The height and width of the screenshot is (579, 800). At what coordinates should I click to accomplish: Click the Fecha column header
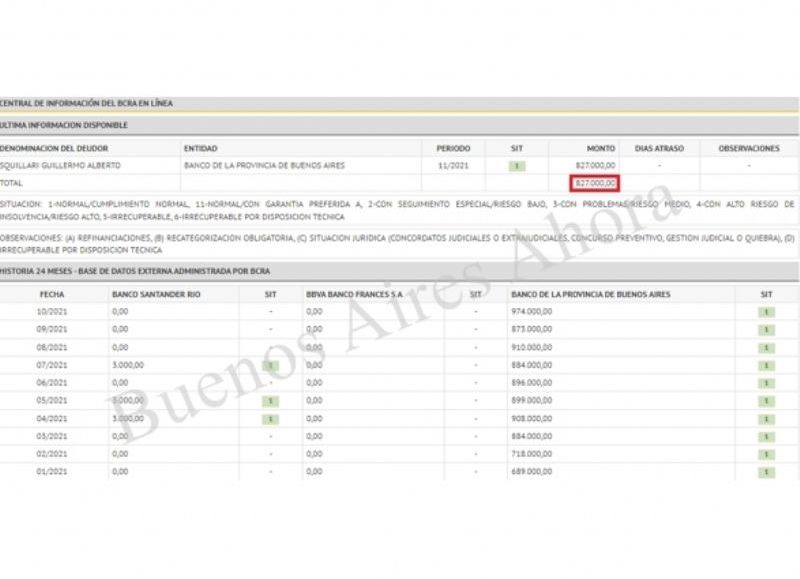coord(52,294)
